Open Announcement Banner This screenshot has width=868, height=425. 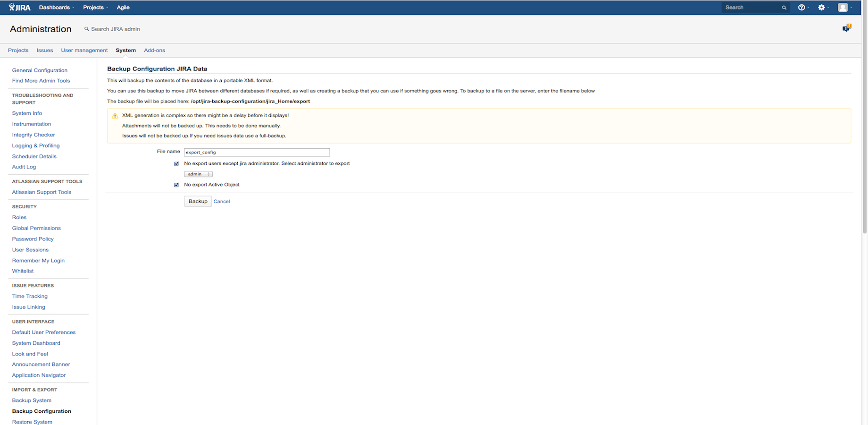(41, 365)
